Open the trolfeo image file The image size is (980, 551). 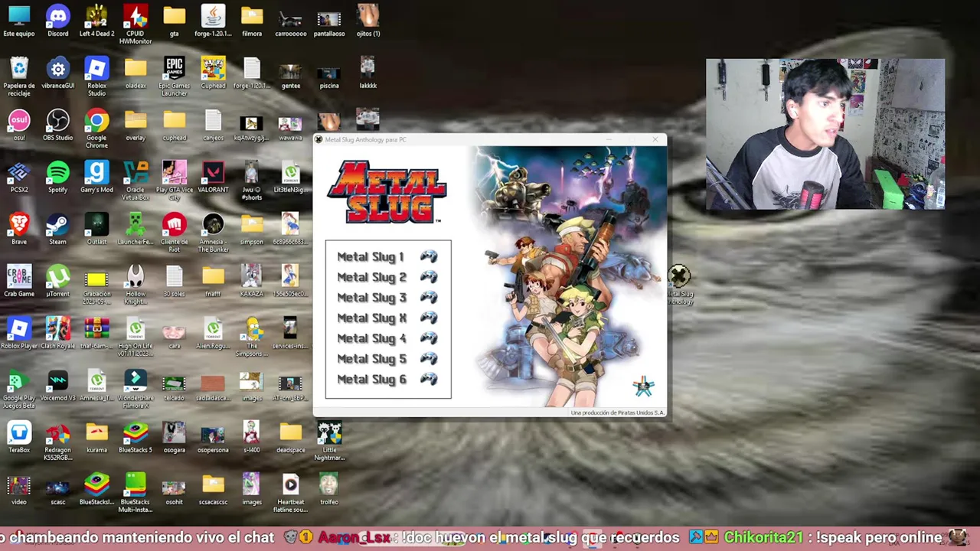(329, 489)
